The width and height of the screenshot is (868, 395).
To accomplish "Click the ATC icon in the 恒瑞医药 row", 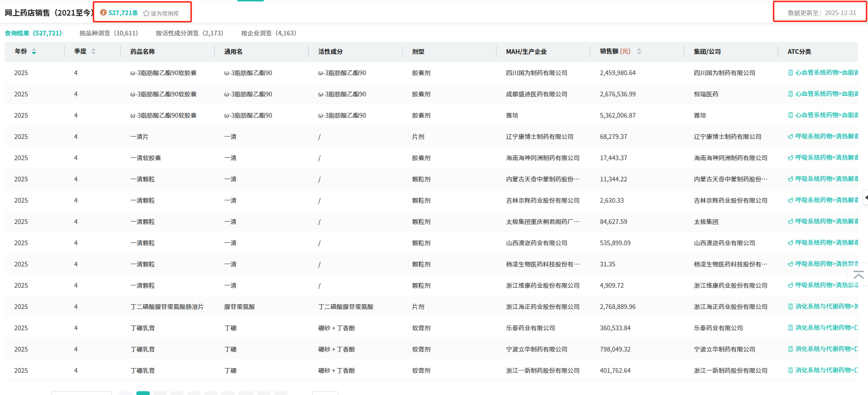I will (791, 94).
